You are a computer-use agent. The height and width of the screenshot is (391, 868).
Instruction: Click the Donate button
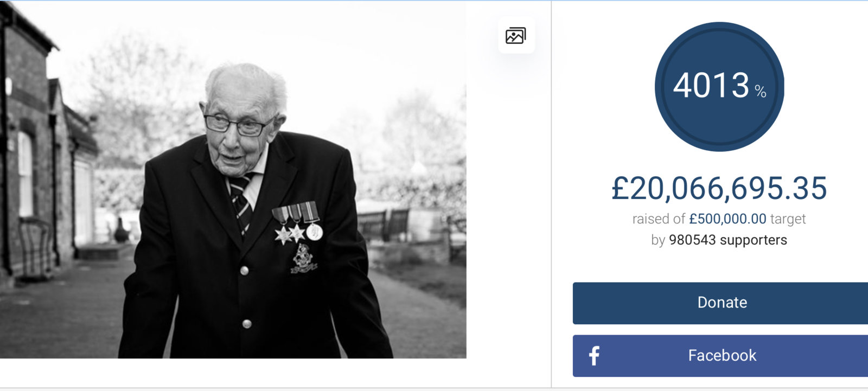point(720,303)
